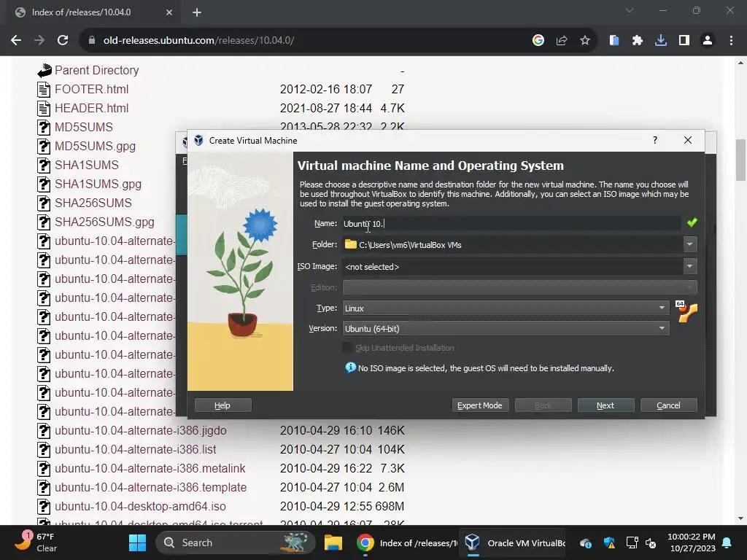Screen dimensions: 747x560
Task: Click the Chrome address bar URL
Action: (x=198, y=41)
